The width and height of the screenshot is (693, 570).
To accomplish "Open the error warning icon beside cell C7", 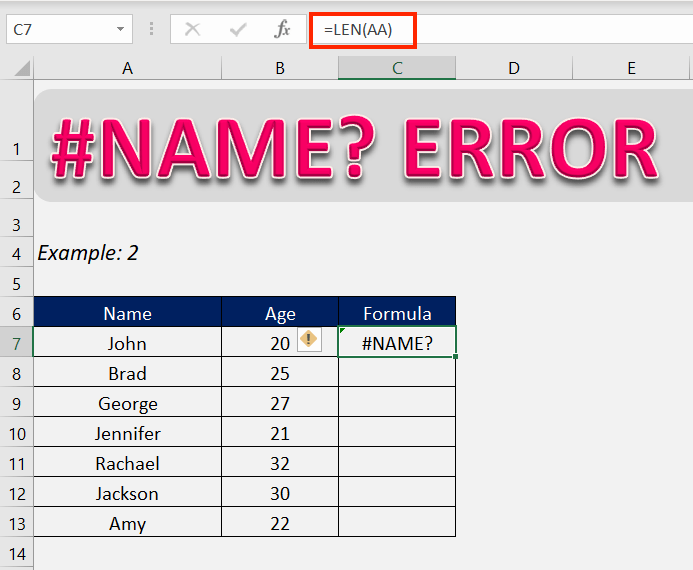I will (x=308, y=339).
